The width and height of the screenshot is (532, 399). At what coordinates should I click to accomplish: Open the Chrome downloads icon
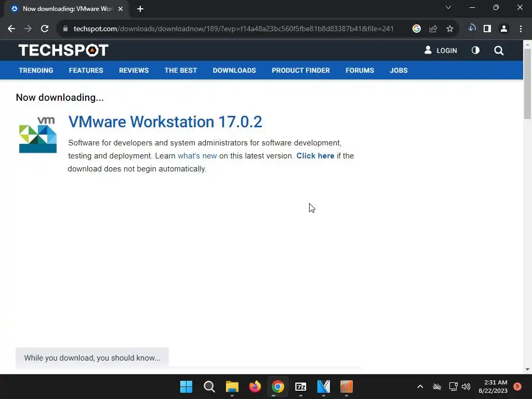pyautogui.click(x=472, y=29)
